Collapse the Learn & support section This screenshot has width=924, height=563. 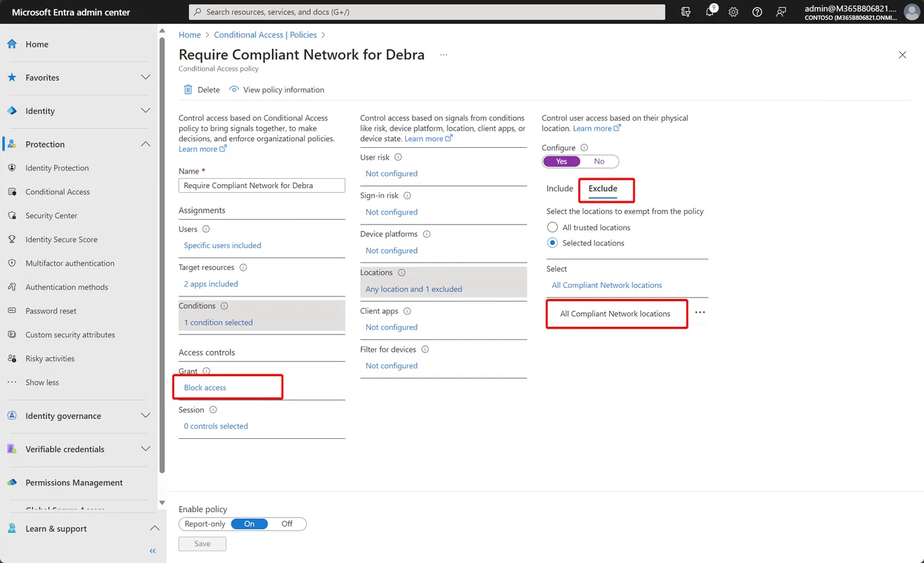[154, 529]
